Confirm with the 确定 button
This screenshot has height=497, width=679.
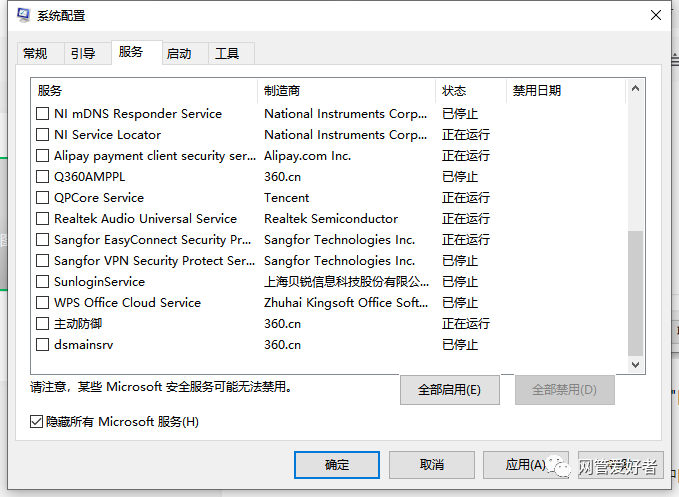pos(337,465)
